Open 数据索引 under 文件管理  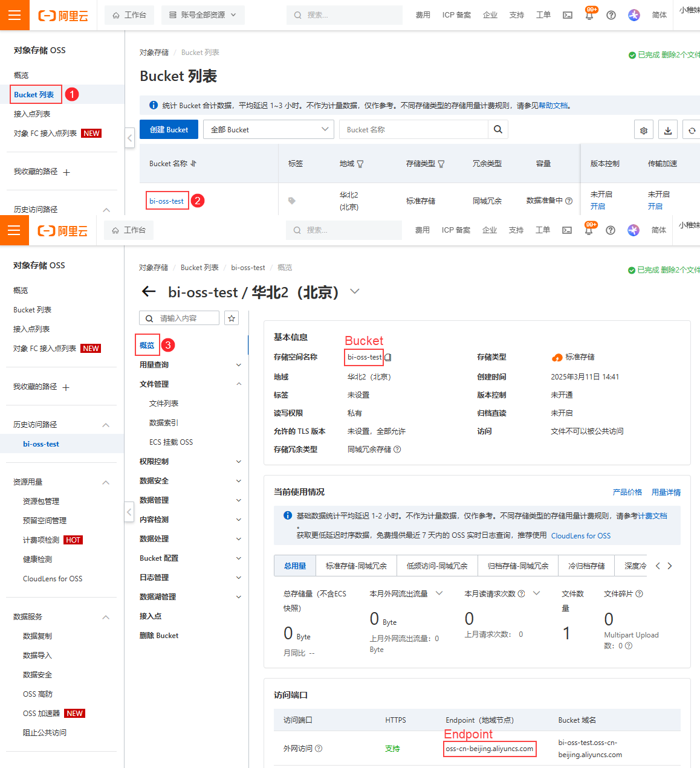(164, 423)
